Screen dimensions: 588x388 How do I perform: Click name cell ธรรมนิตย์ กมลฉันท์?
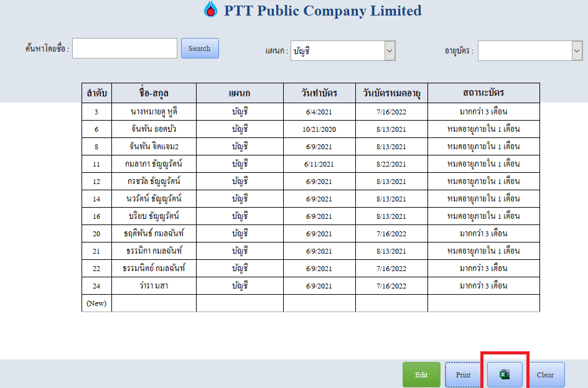(x=154, y=269)
